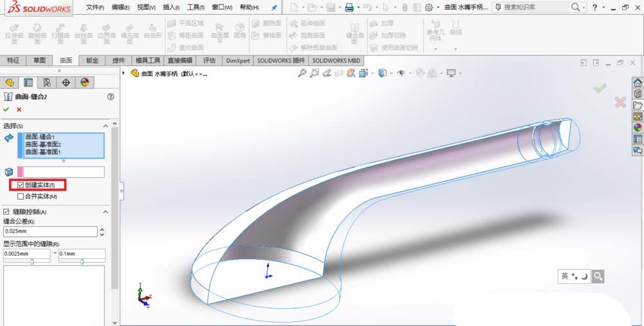The height and width of the screenshot is (326, 644).
Task: Open Custom Properties icon in task pane
Action: (x=638, y=139)
